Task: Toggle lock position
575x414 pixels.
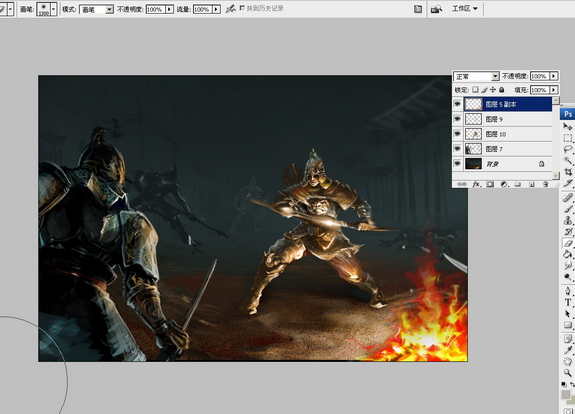Action: tap(493, 89)
